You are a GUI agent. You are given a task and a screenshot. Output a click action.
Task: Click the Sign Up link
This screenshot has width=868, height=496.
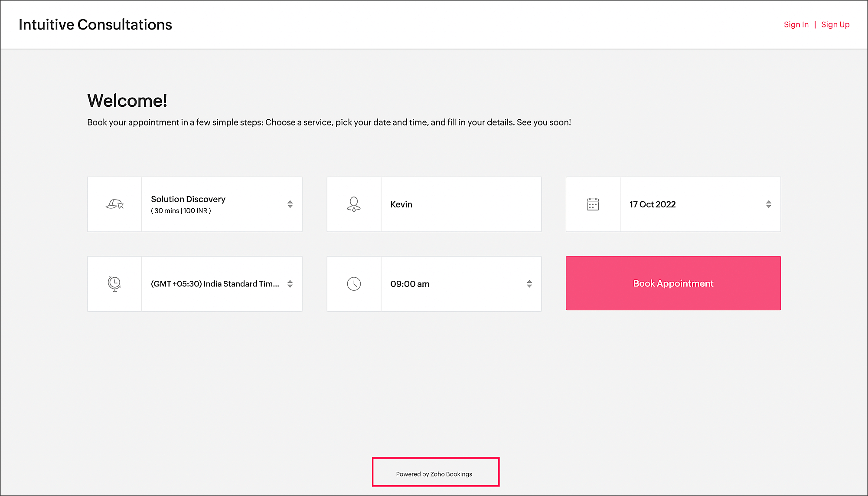click(835, 25)
